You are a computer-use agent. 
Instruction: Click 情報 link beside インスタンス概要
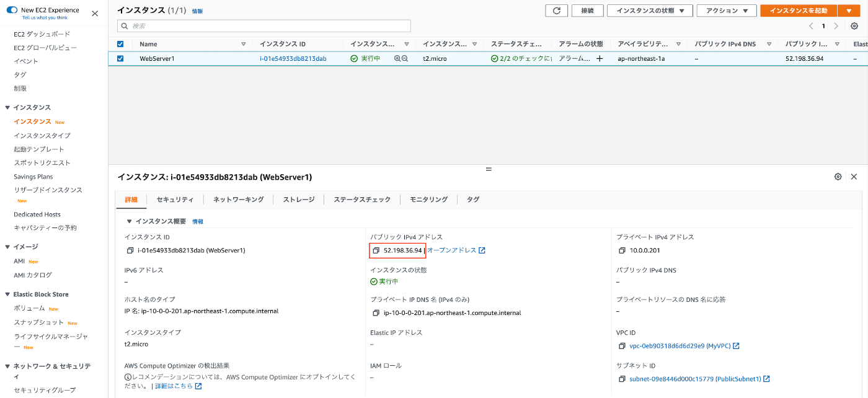tap(198, 221)
